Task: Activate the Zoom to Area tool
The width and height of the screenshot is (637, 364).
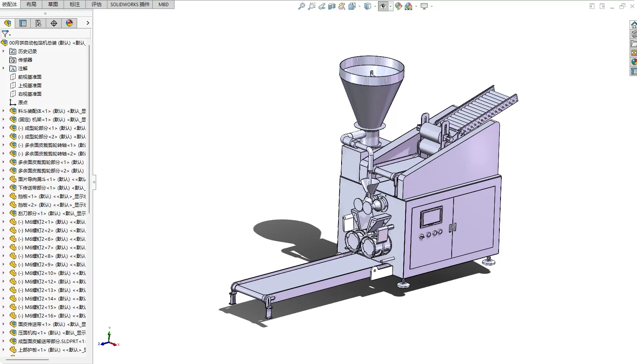Action: point(311,6)
